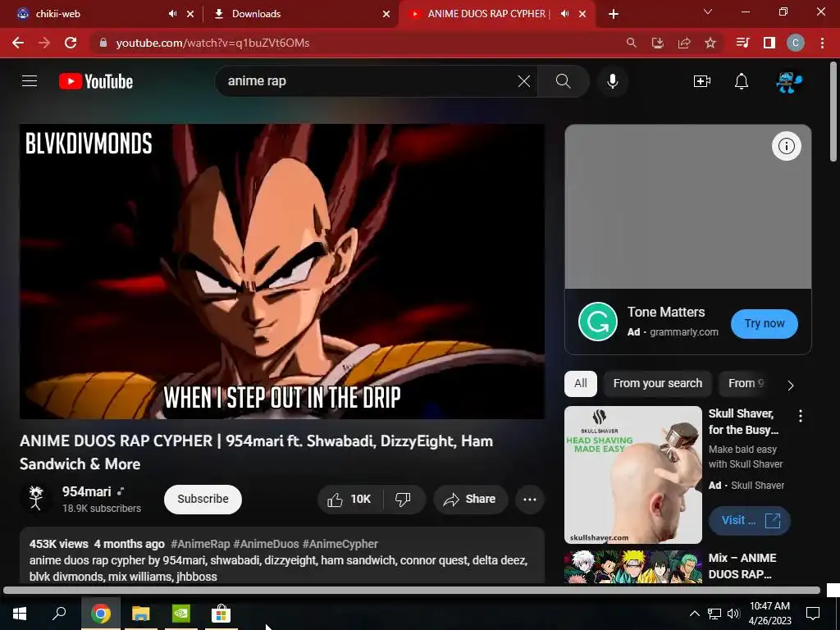Open the NVIDIA app on the taskbar
Screen dimensions: 840x630
181,614
